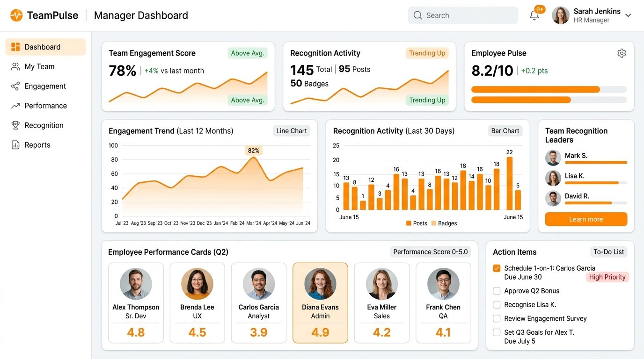Image resolution: width=644 pixels, height=359 pixels.
Task: Click the Badges legend entry
Action: click(444, 223)
